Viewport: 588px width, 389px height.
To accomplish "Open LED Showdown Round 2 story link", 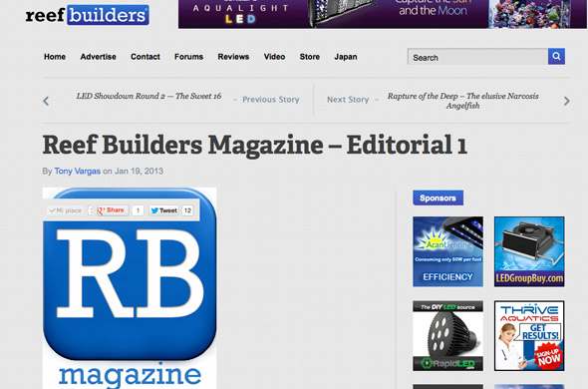I will point(148,96).
